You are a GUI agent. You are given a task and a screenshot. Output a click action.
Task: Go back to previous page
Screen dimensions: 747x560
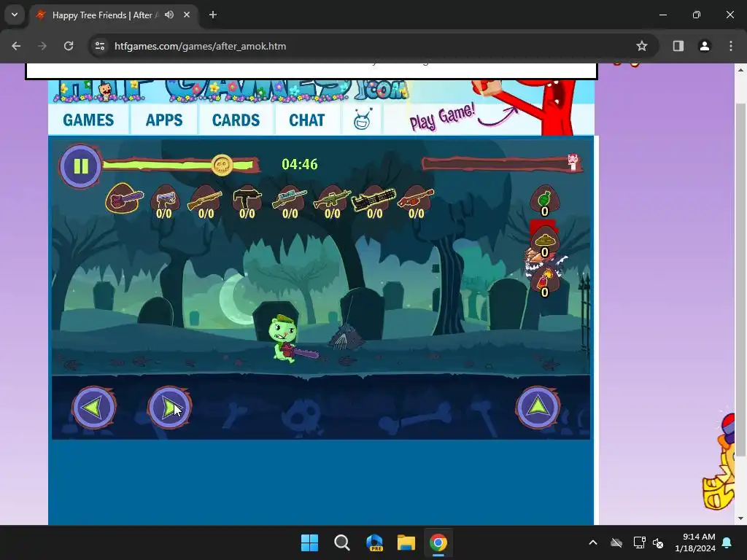pyautogui.click(x=16, y=46)
